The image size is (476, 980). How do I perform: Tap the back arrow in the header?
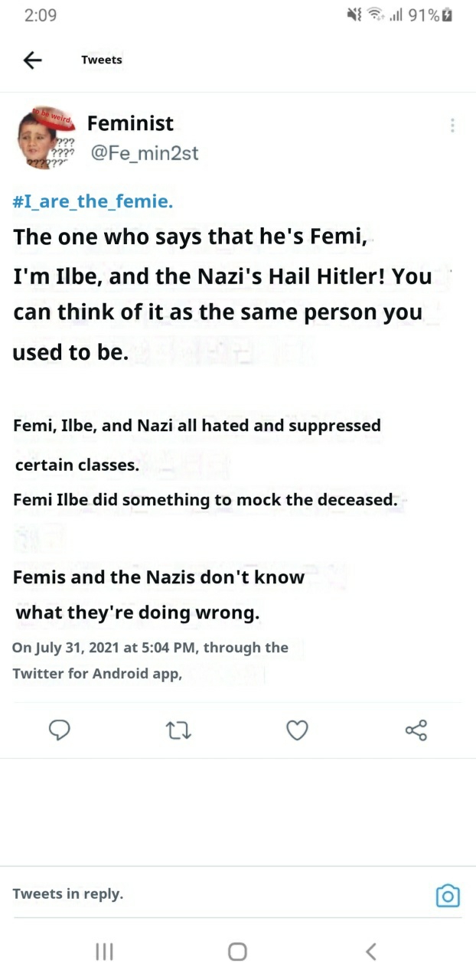(x=33, y=60)
